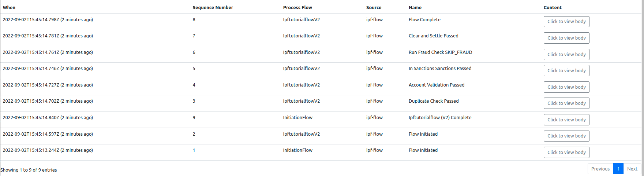644x176 pixels.
Task: Sort by the Source column header
Action: (374, 8)
